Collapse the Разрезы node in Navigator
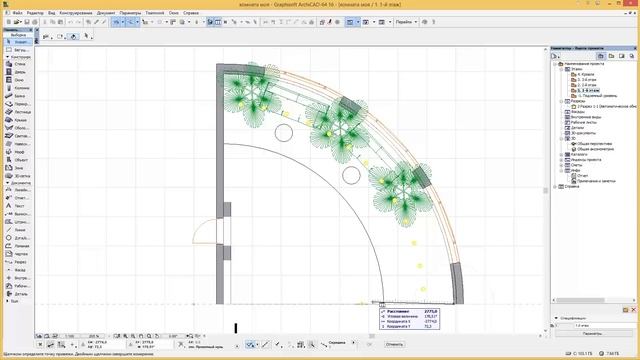The height and width of the screenshot is (360, 640). pyautogui.click(x=561, y=101)
